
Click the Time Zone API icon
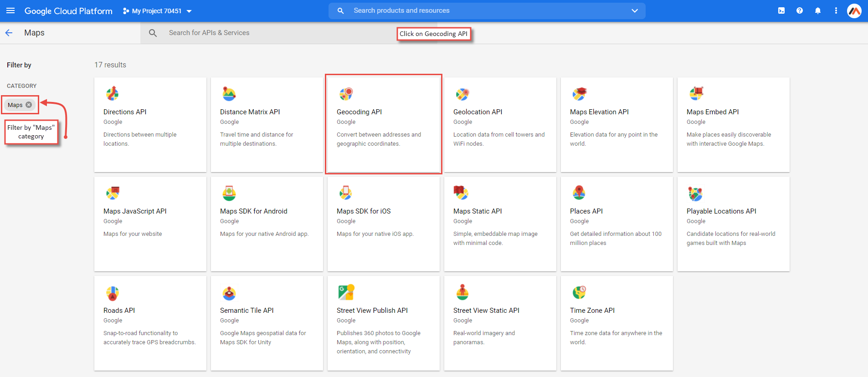tap(579, 292)
